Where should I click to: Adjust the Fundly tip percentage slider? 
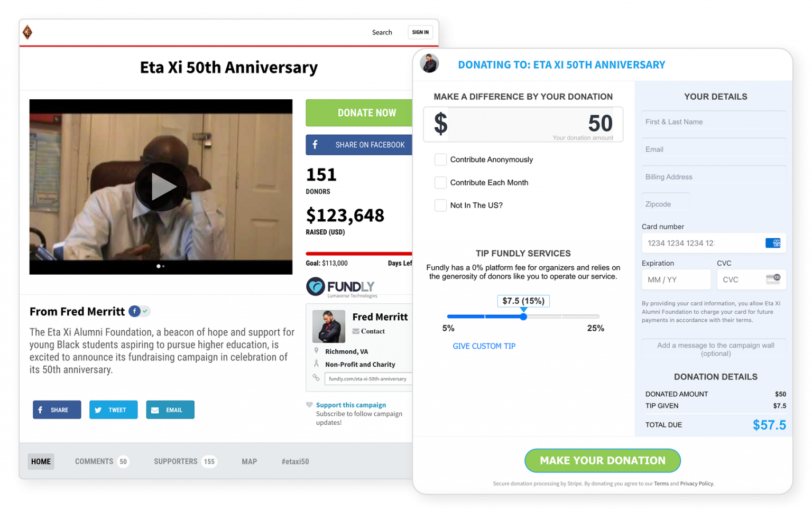point(523,316)
